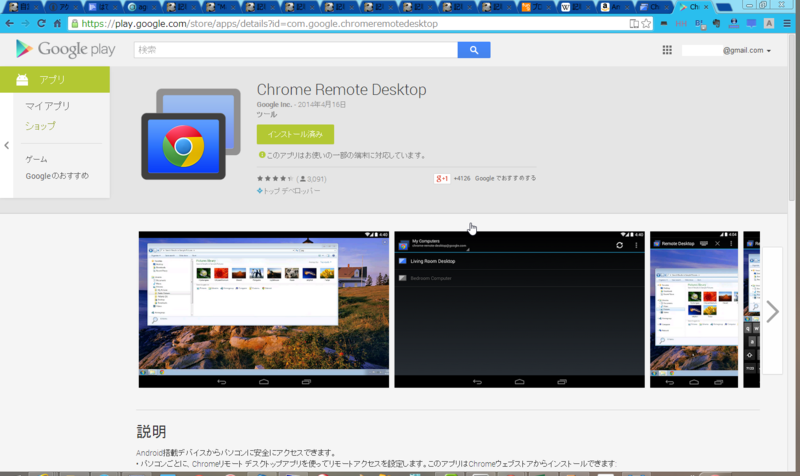Open the browser home page icon
Viewport: 800px width, 476px height.
57,23
